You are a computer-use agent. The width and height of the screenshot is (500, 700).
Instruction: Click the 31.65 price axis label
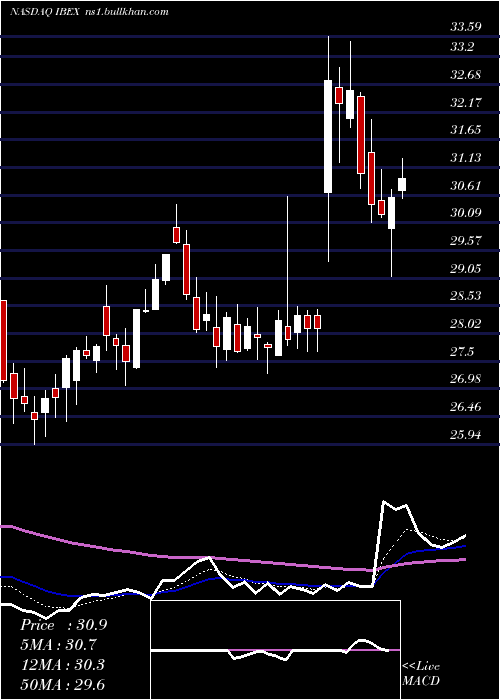[466, 130]
